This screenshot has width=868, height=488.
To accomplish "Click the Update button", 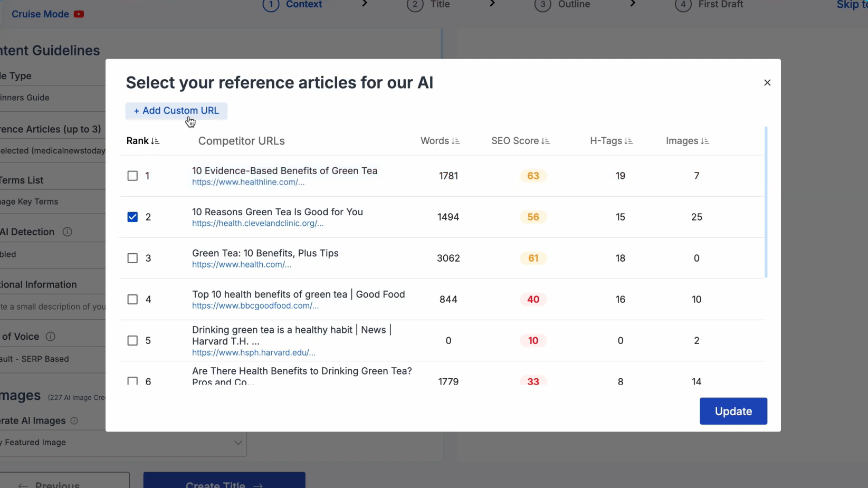I will 733,411.
